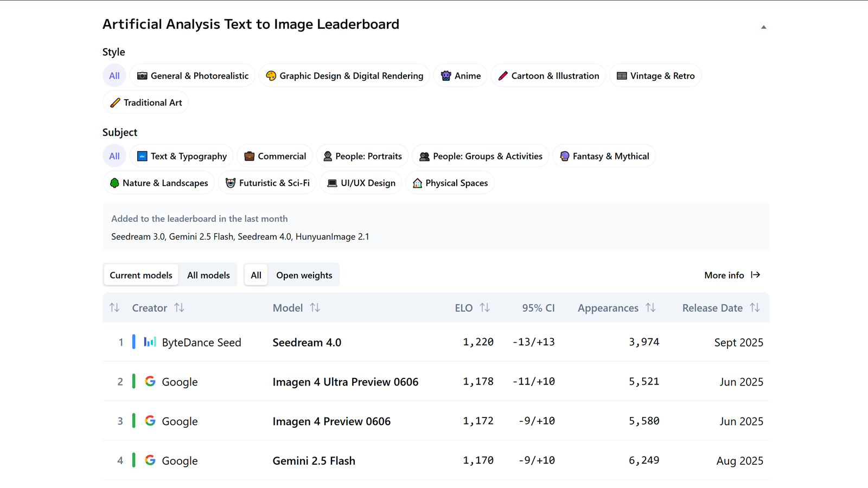Select Futuristic & Sci-Fi subject

(x=267, y=183)
